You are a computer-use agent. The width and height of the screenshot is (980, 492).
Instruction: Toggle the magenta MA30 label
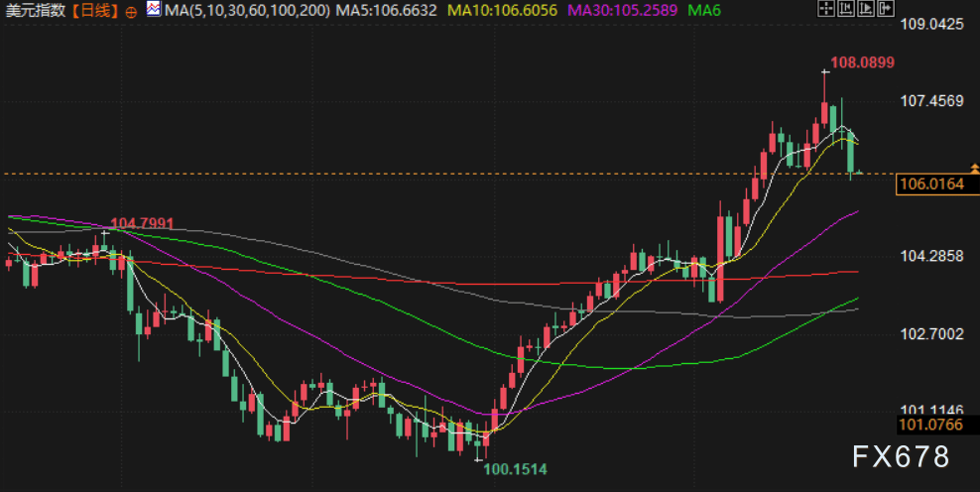[623, 11]
